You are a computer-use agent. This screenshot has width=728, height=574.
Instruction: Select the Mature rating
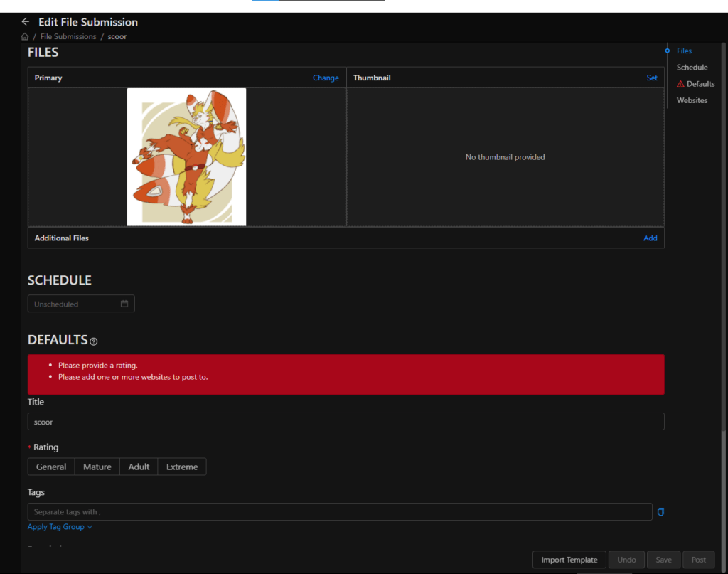pos(97,467)
